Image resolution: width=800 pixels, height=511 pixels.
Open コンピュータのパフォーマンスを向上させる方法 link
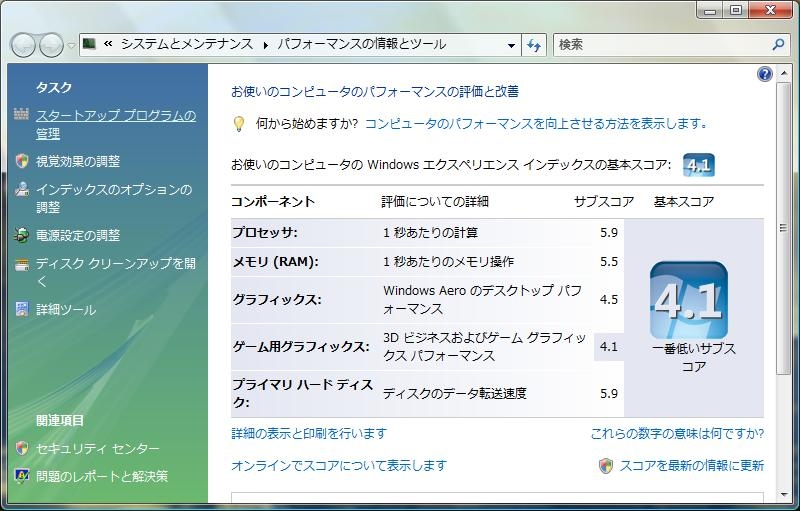[x=536, y=123]
